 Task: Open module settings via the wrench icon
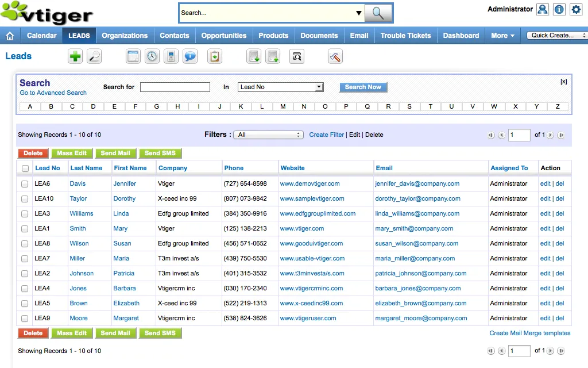[335, 56]
